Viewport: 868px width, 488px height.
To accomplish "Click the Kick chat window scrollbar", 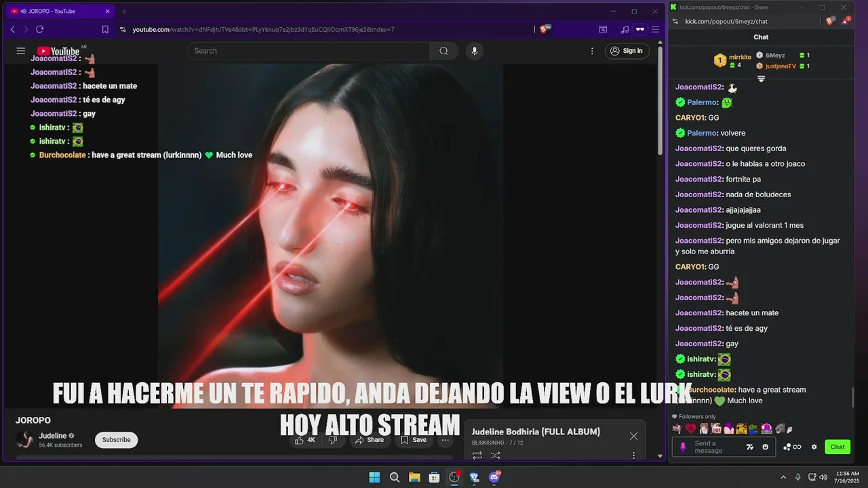I will click(853, 397).
